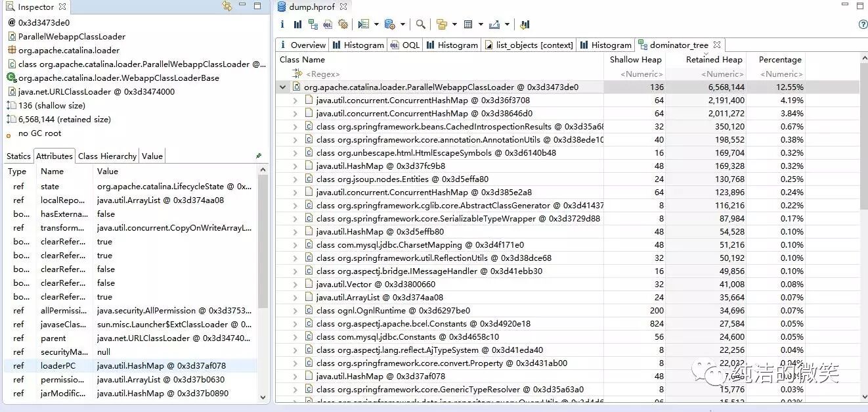Click the compare to another heap dump icon

click(524, 24)
